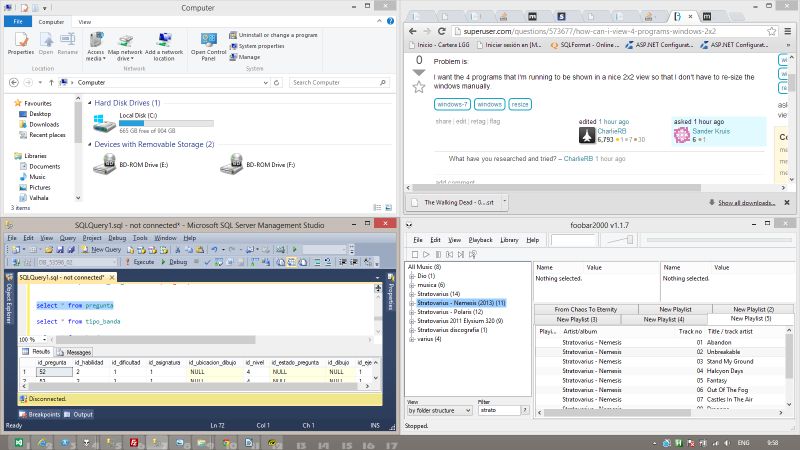Viewport: 800px width, 450px height.
Task: Open address bar history dropdown
Action: (x=265, y=82)
